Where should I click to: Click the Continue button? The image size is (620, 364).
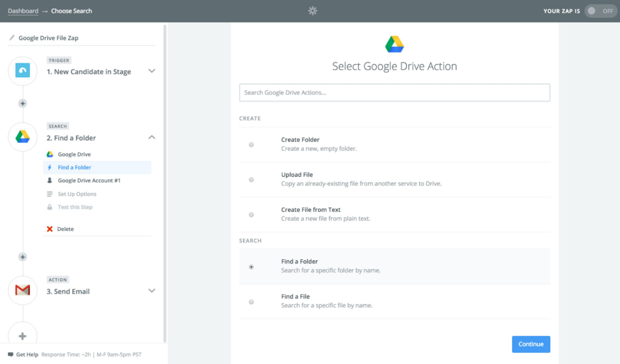point(531,344)
